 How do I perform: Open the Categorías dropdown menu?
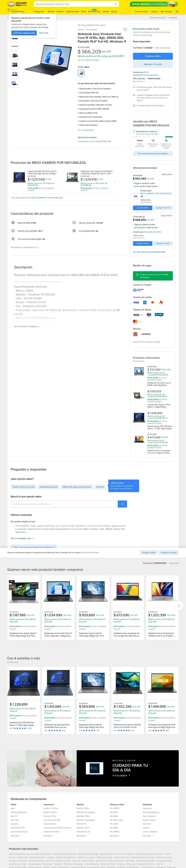(40, 11)
